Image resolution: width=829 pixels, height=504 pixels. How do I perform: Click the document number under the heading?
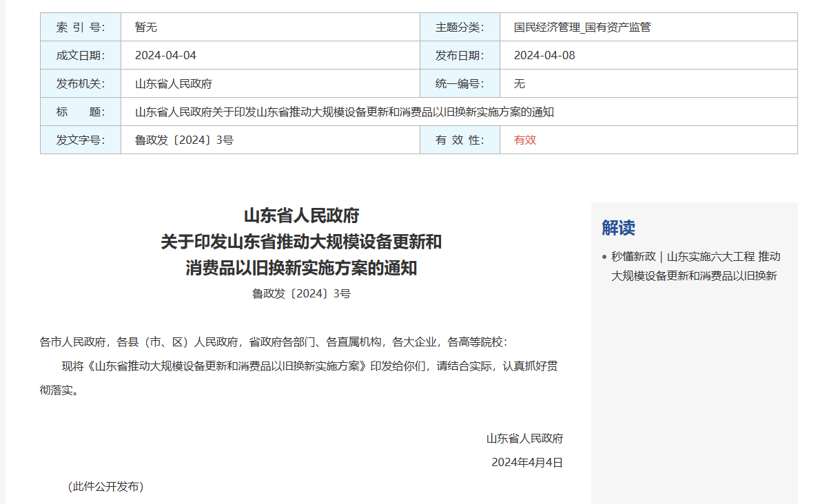[x=302, y=294]
